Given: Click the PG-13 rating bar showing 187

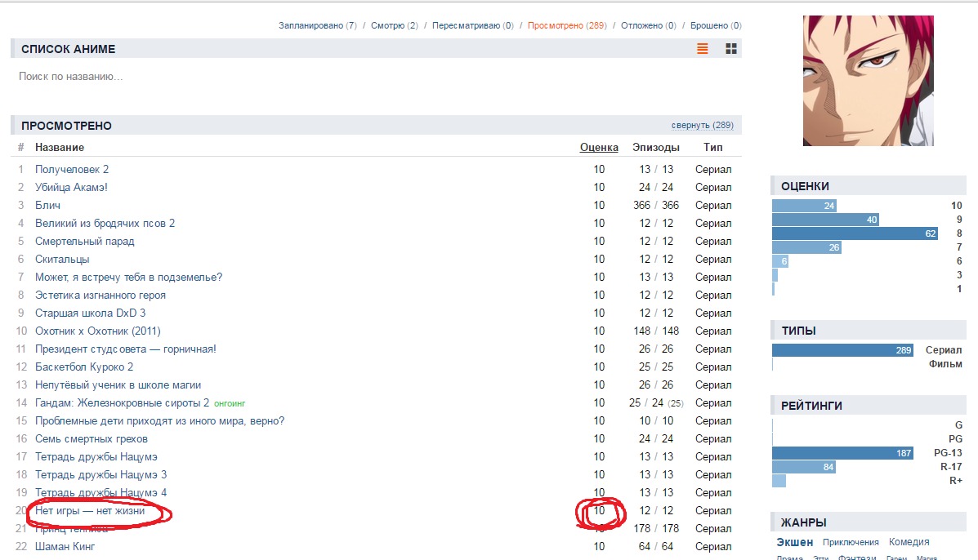Looking at the screenshot, I should 843,453.
